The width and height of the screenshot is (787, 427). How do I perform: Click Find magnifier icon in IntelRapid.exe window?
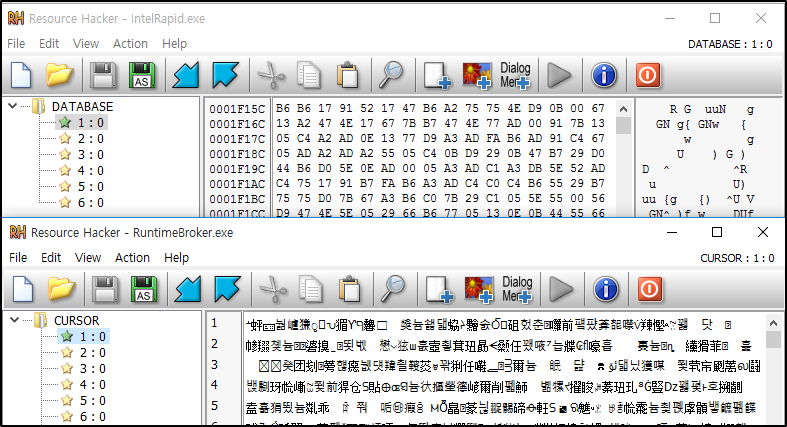click(x=390, y=75)
